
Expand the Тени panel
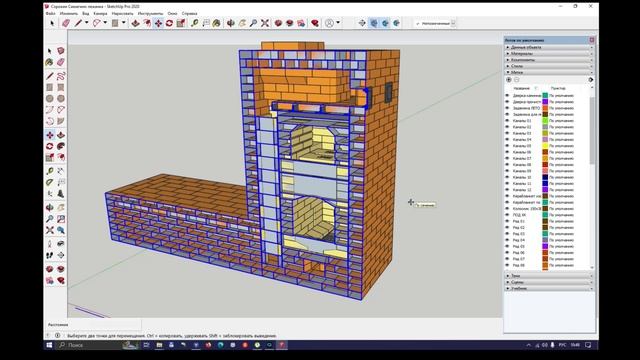(549, 276)
